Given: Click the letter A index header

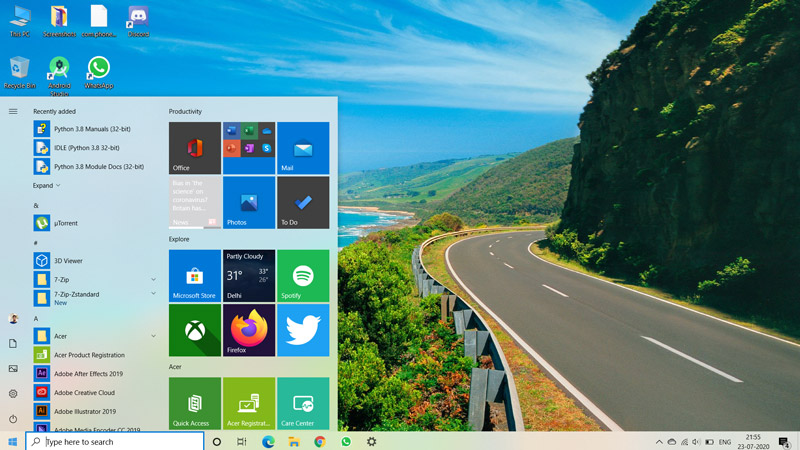Looking at the screenshot, I should tap(36, 318).
